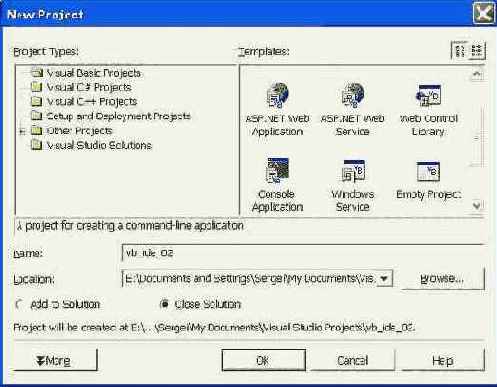Image resolution: width=497 pixels, height=387 pixels.
Task: Select the Console Application template icon
Action: click(277, 171)
